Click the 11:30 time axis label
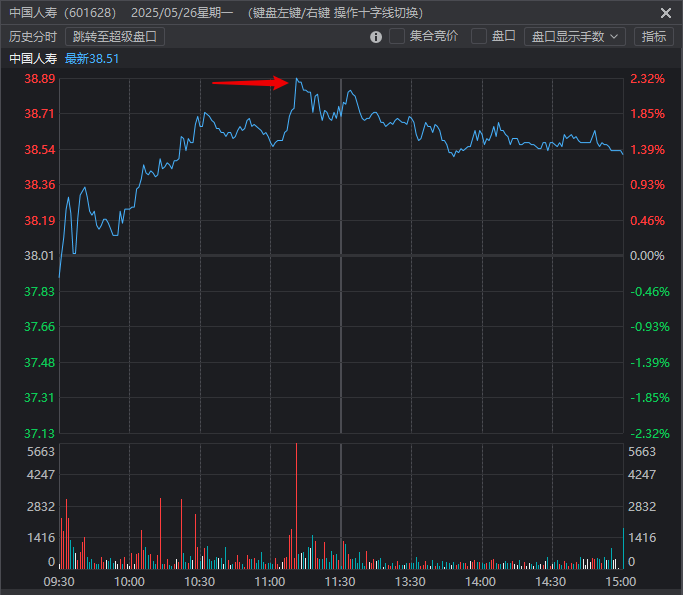The width and height of the screenshot is (683, 595). click(341, 581)
